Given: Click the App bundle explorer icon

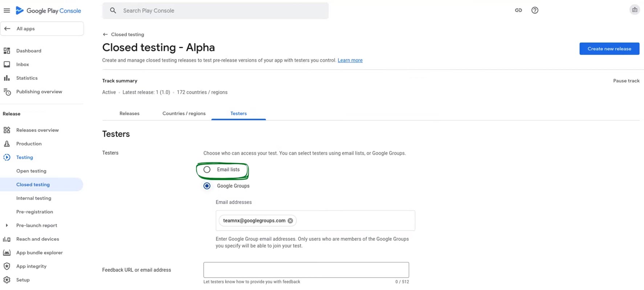Looking at the screenshot, I should (7, 253).
